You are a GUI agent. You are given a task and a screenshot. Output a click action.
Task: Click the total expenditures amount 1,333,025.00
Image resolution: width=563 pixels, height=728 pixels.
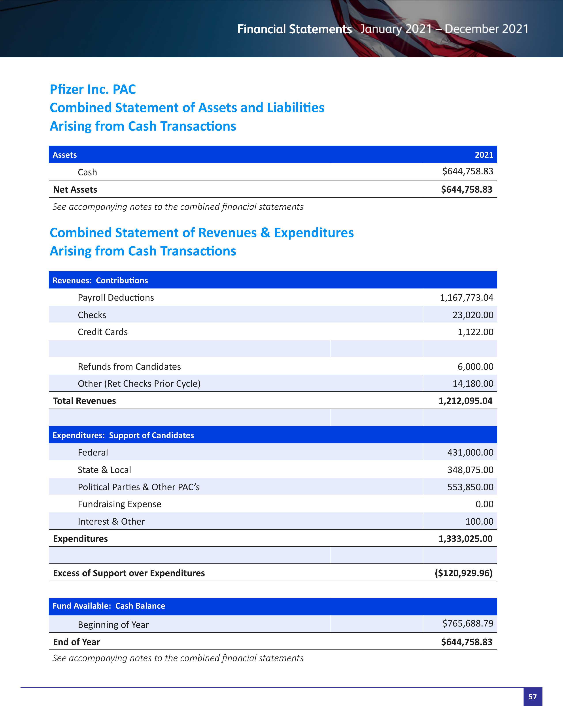pos(465,539)
